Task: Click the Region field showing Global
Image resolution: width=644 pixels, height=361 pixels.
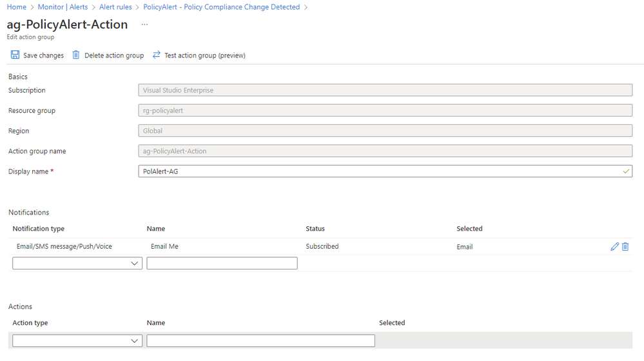Action: point(385,131)
